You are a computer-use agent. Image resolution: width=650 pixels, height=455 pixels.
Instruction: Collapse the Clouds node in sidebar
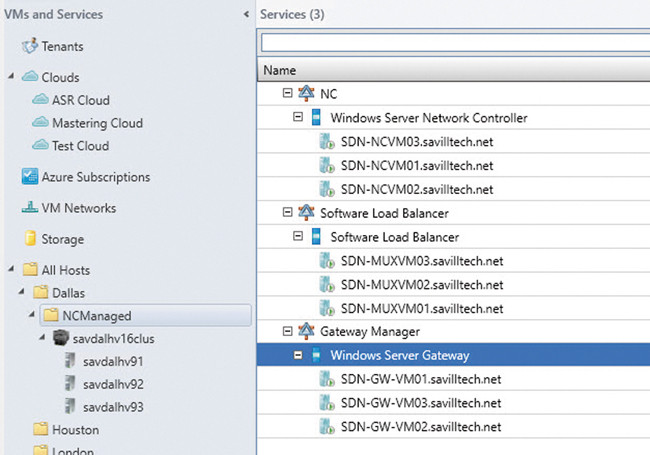pos(11,77)
